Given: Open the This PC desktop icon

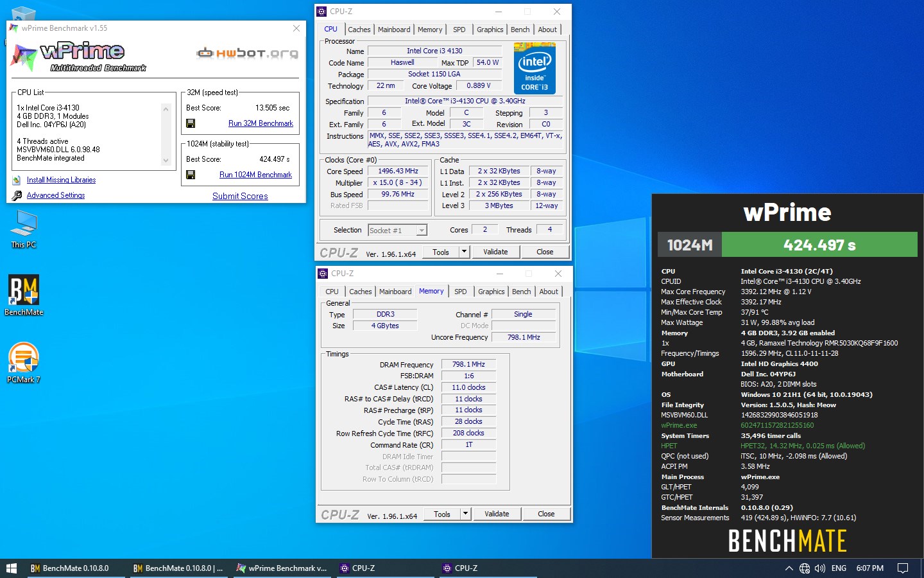Looking at the screenshot, I should tap(24, 229).
